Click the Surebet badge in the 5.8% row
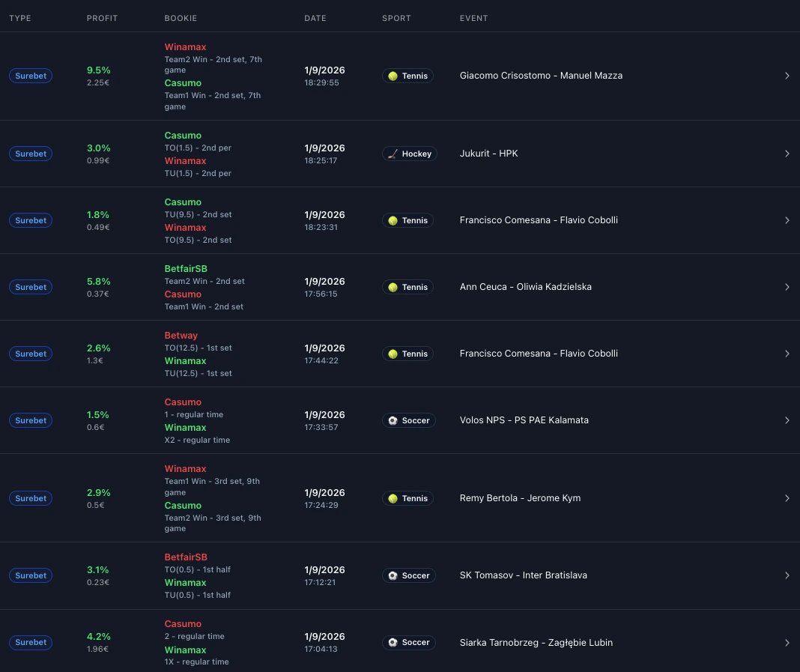This screenshot has width=800, height=672. pos(31,287)
